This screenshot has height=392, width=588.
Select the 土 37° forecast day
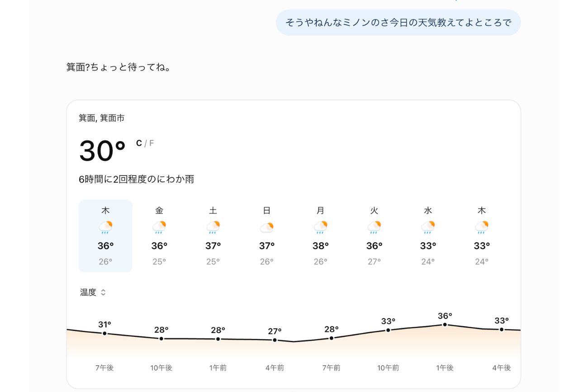213,236
